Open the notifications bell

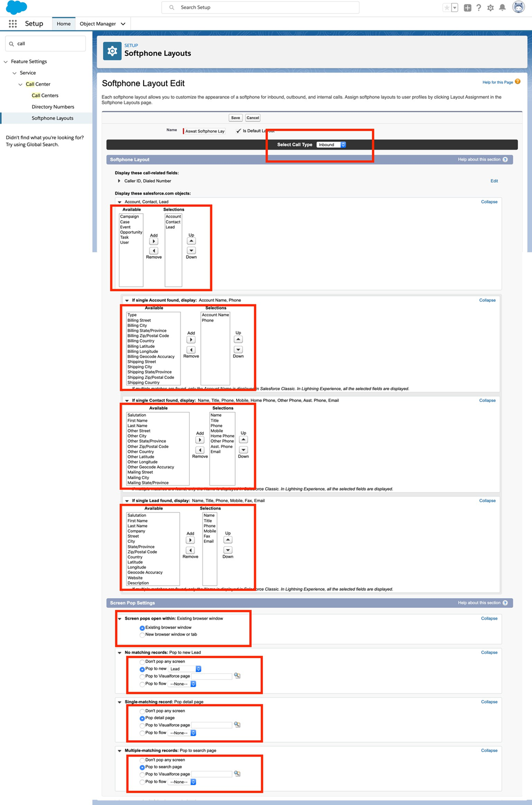pos(503,8)
